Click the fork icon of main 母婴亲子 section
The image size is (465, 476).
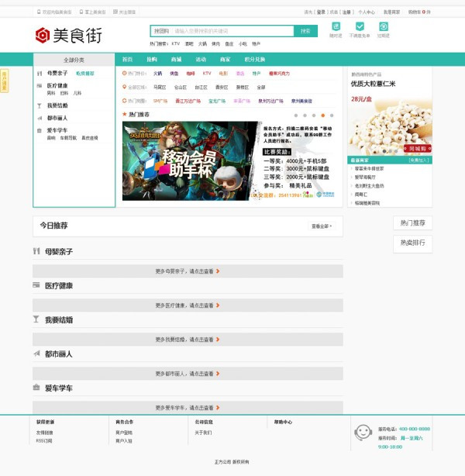[36, 251]
